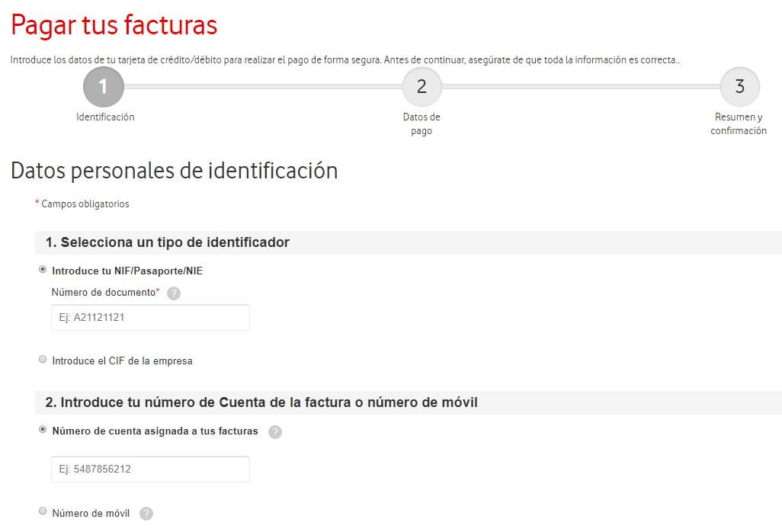Select Número de cuenta asignada radio button
This screenshot has width=782, height=532.
[43, 430]
